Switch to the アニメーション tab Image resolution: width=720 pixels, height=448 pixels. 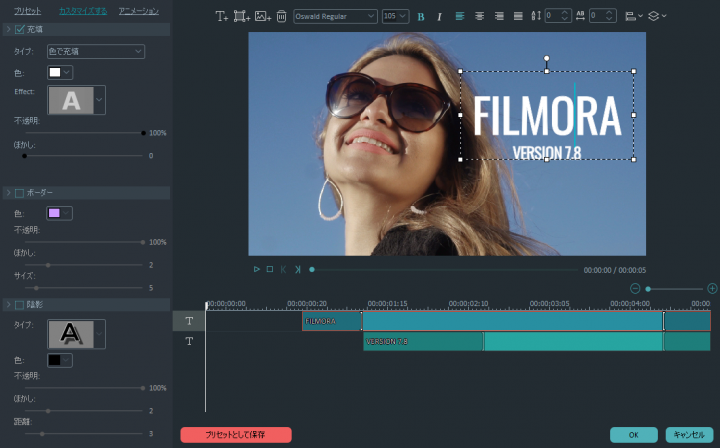click(138, 10)
